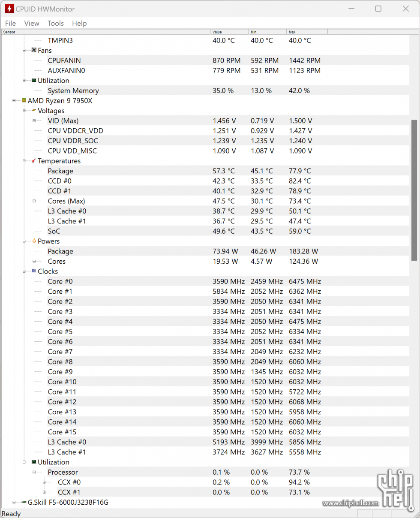Collapse the Voltages node
Screen dimensions: 420x518
click(24, 111)
